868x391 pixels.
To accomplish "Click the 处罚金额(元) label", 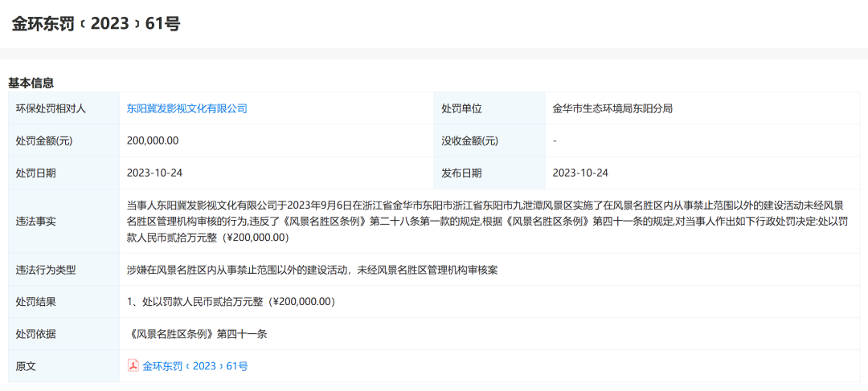I will [x=44, y=141].
